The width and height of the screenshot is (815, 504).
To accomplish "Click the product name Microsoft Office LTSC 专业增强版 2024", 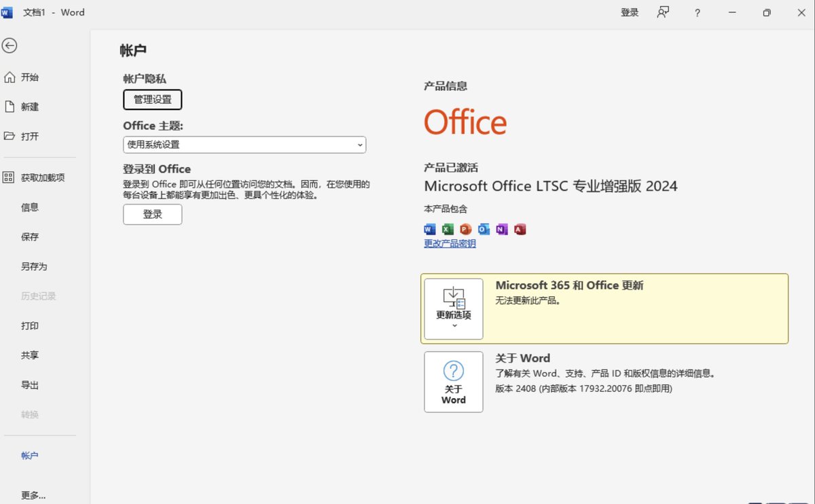I will tap(551, 186).
